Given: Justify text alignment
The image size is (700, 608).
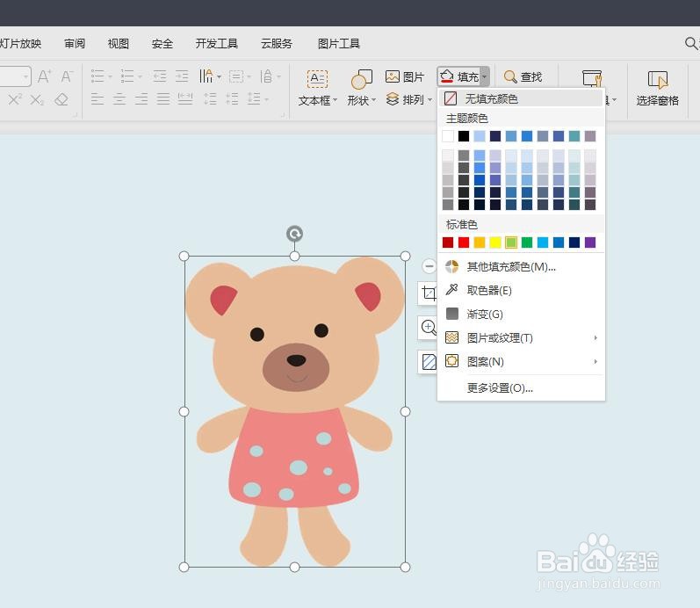Looking at the screenshot, I should click(163, 98).
